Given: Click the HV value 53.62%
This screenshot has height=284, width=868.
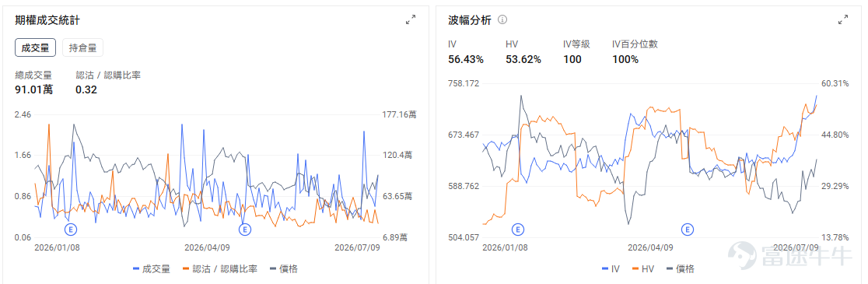Looking at the screenshot, I should coord(523,59).
